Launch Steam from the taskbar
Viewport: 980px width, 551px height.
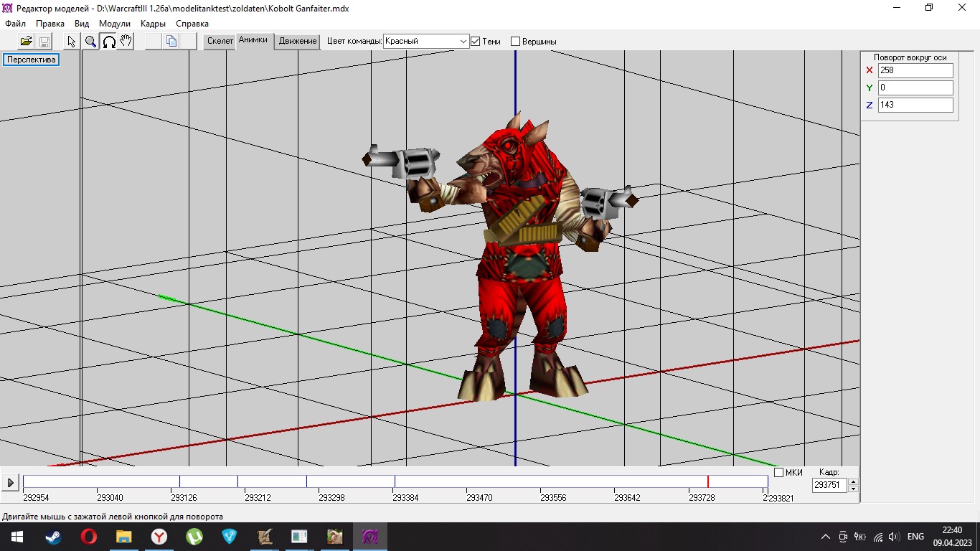[x=54, y=537]
